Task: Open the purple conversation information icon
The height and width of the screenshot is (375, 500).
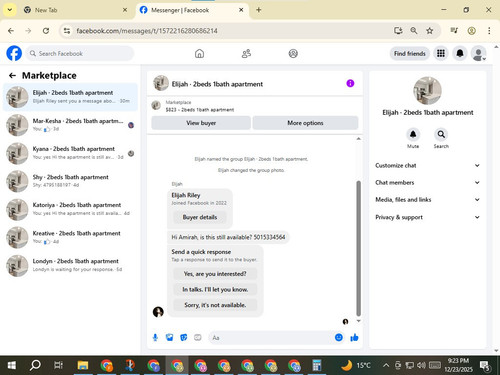Action: click(x=350, y=83)
